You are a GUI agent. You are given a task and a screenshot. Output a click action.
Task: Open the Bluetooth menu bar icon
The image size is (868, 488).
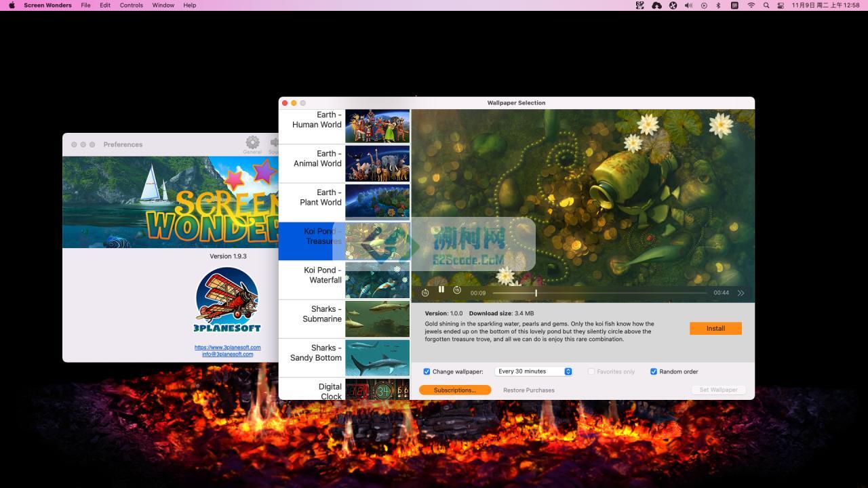click(719, 5)
